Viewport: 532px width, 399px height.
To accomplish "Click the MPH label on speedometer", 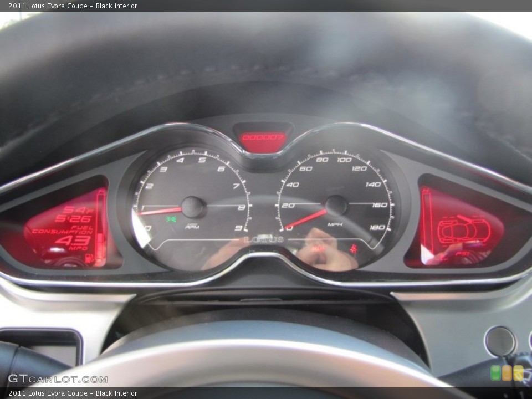I will tap(335, 224).
